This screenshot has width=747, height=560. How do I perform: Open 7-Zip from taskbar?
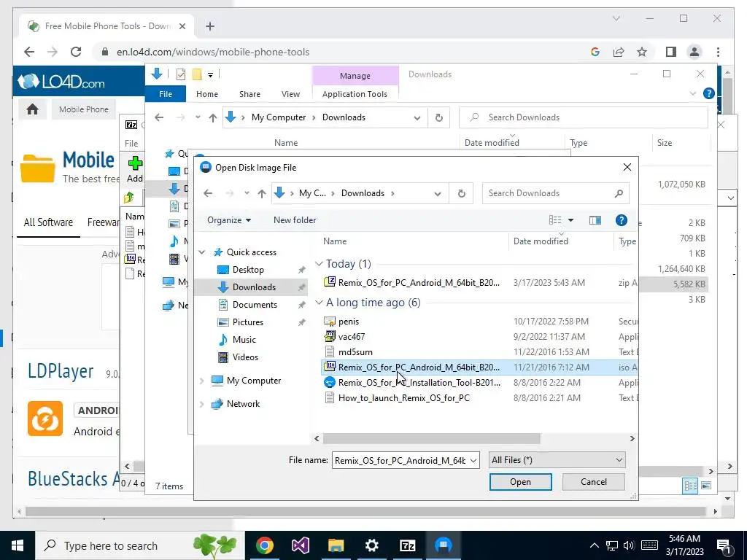(407, 545)
